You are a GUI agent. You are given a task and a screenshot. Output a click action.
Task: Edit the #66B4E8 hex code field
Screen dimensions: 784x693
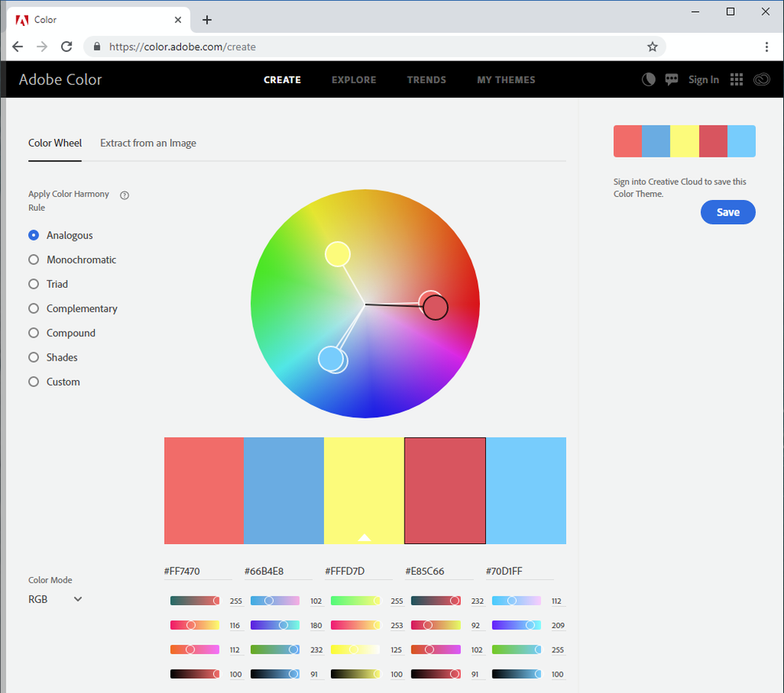[x=278, y=571]
